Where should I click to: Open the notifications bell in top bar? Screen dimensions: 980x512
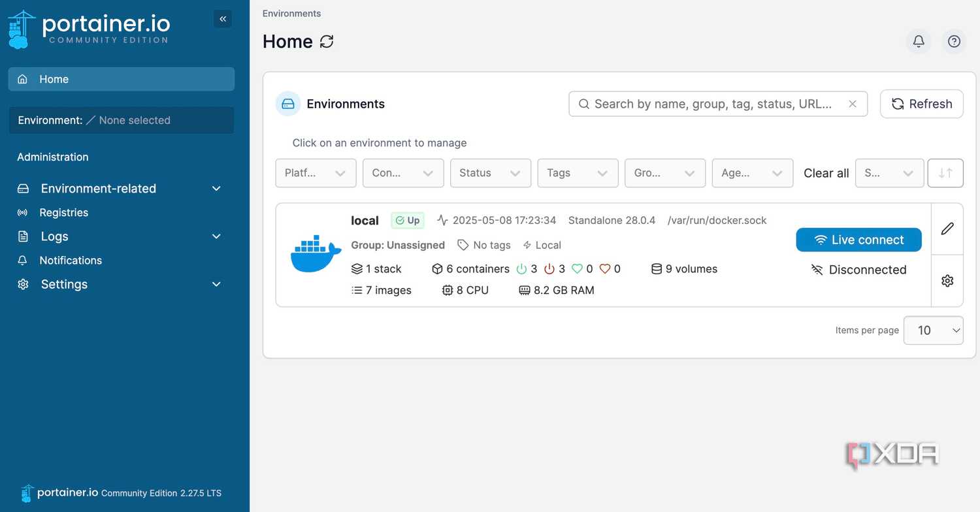[x=919, y=42]
